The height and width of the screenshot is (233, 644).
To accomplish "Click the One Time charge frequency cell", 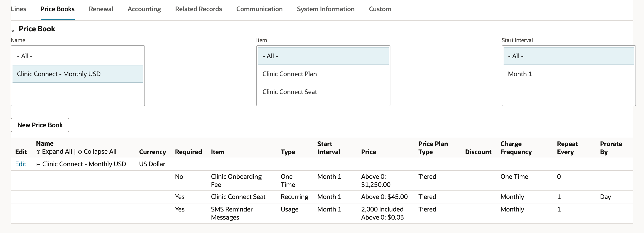I will [514, 177].
